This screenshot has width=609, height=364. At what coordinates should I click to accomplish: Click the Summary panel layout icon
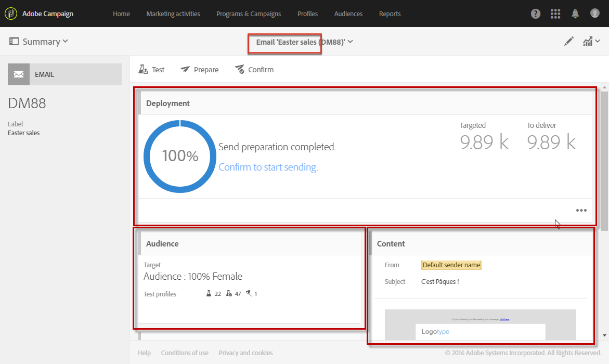pos(14,41)
